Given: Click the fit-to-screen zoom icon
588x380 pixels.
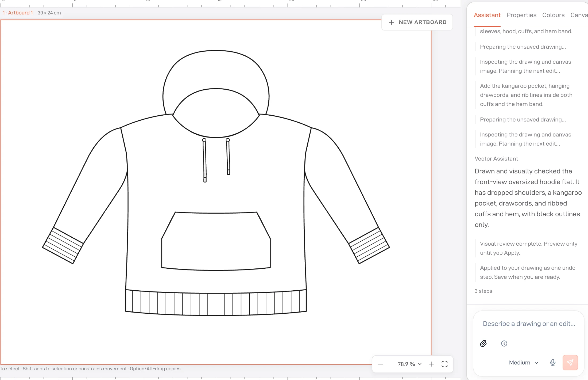Looking at the screenshot, I should [444, 364].
